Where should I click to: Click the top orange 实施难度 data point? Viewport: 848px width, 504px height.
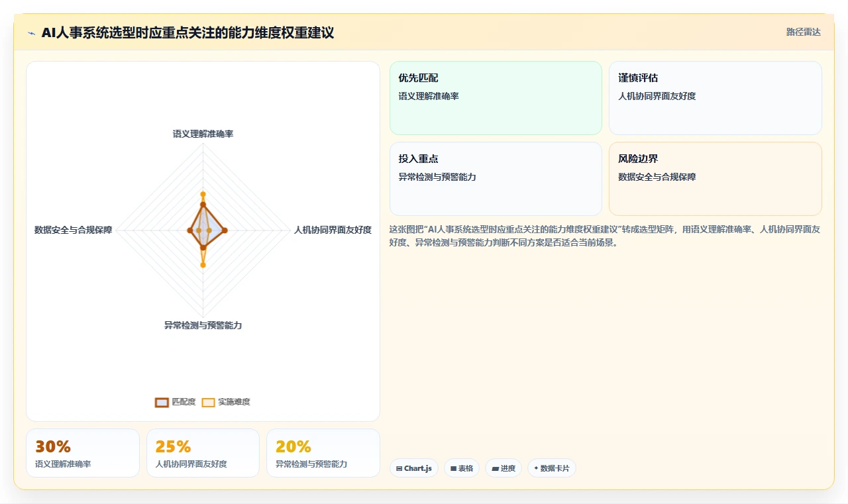coord(203,194)
